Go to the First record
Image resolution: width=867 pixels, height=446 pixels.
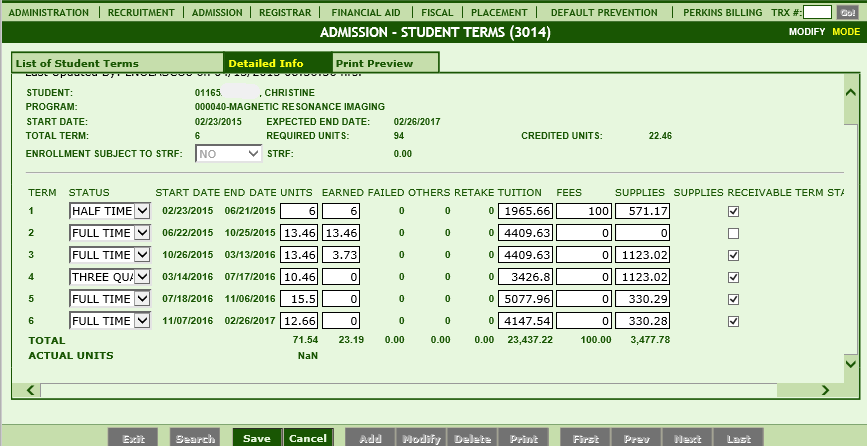[x=586, y=438]
